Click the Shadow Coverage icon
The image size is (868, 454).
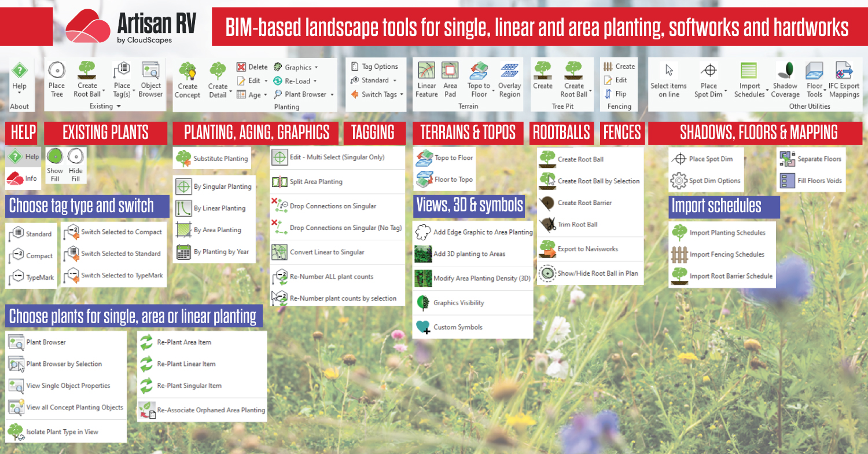tap(785, 79)
